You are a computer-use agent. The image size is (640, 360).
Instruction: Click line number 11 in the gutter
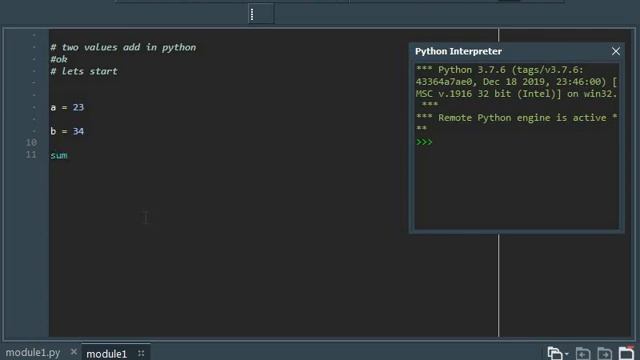pos(31,155)
